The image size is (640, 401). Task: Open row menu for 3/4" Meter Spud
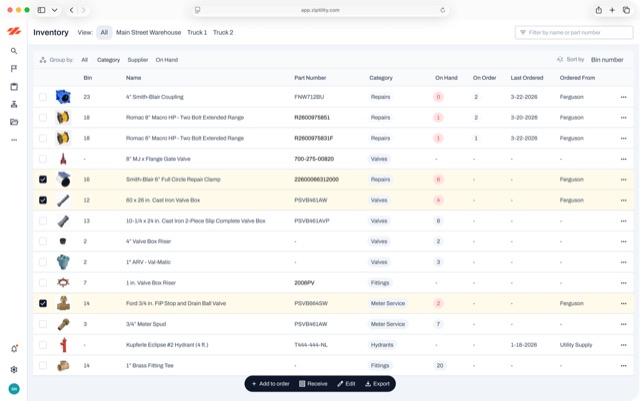pyautogui.click(x=623, y=324)
